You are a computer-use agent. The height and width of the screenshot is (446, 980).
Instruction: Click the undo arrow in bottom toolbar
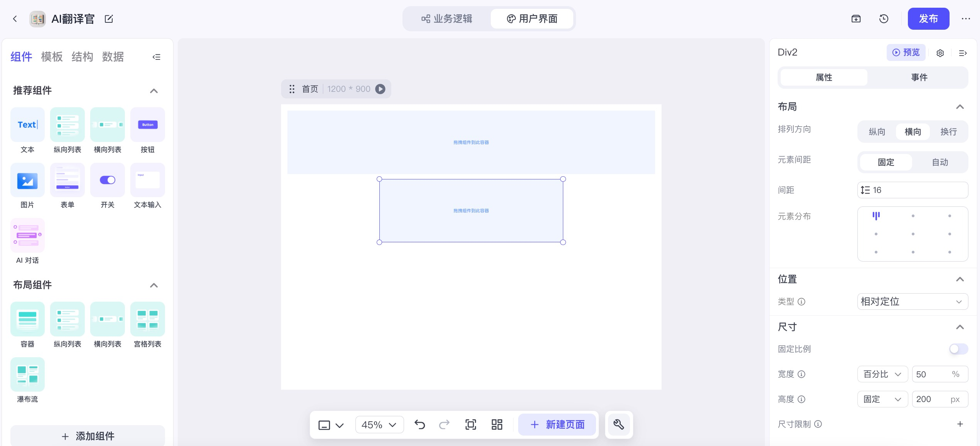tap(420, 424)
